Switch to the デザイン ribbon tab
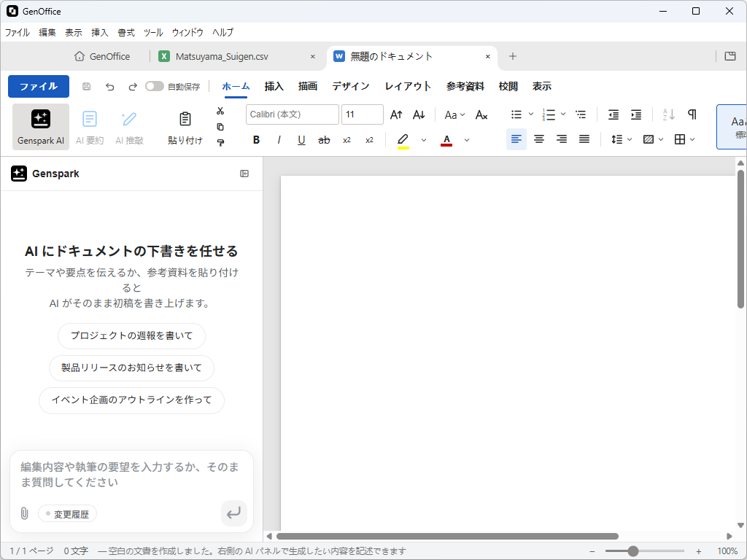 coord(351,86)
